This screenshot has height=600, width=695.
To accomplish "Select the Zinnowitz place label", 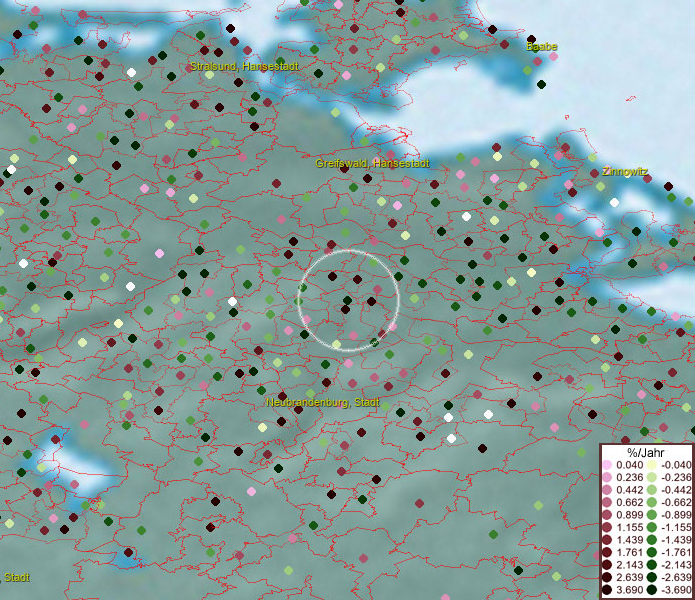I will 625,171.
